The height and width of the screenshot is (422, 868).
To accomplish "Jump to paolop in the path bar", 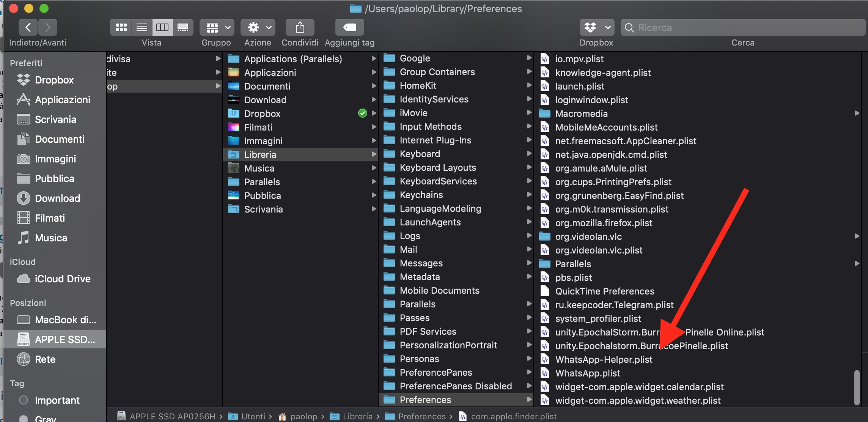I will tap(298, 416).
